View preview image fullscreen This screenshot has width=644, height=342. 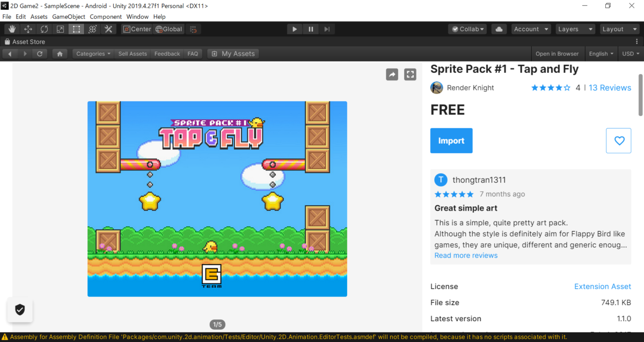(410, 75)
